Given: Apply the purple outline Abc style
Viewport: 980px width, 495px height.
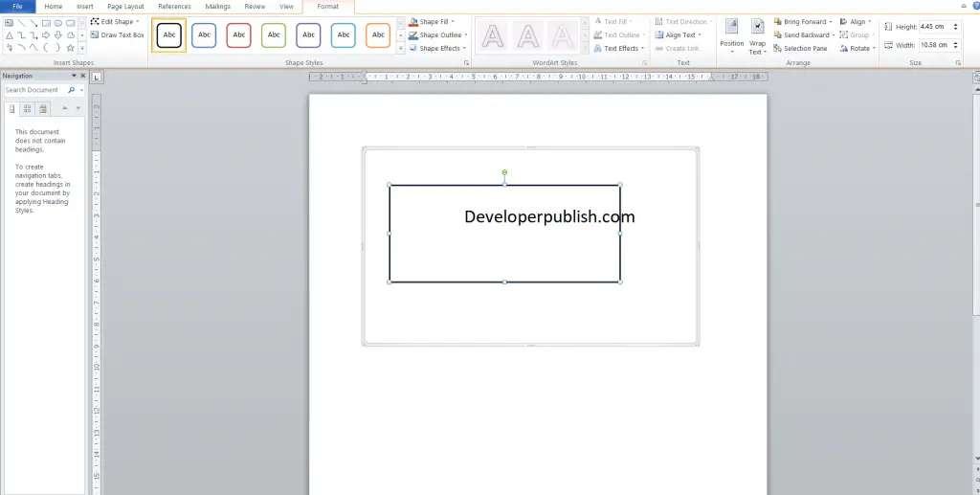Looking at the screenshot, I should (308, 35).
